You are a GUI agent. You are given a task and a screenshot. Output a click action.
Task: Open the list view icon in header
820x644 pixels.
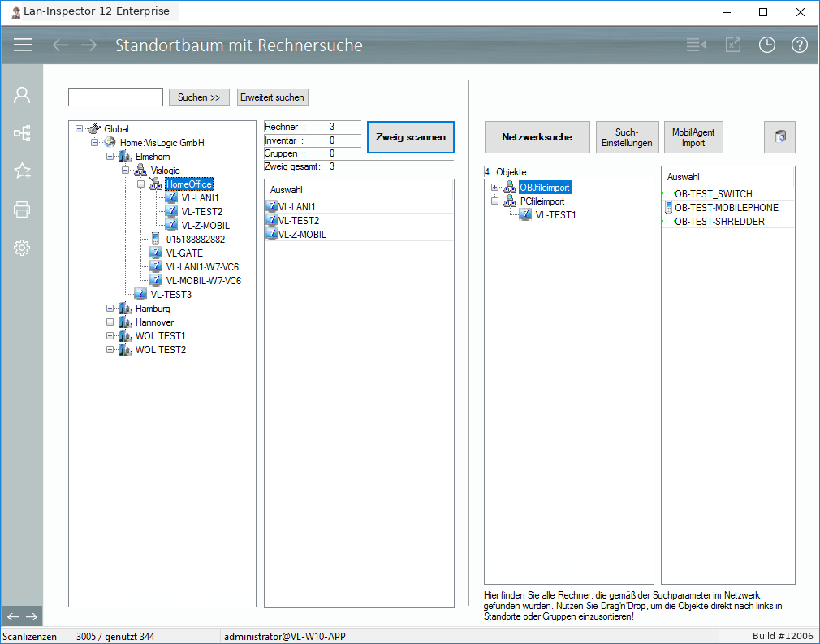point(696,45)
